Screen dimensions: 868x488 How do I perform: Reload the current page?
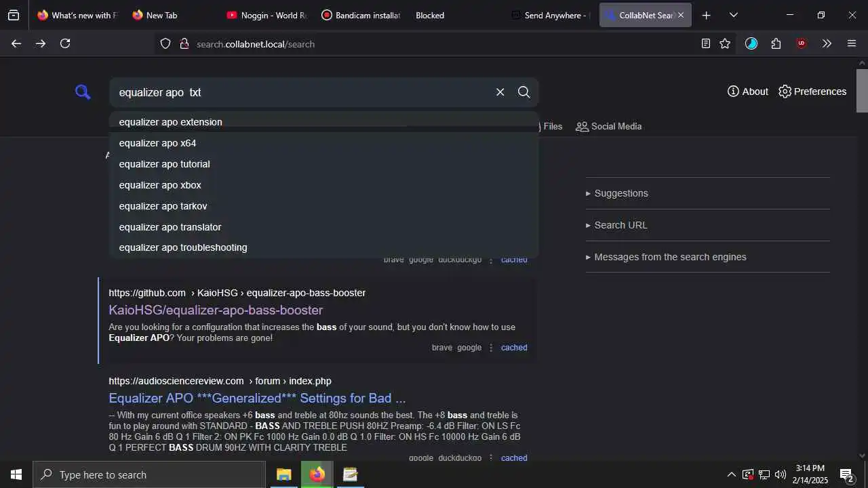65,43
